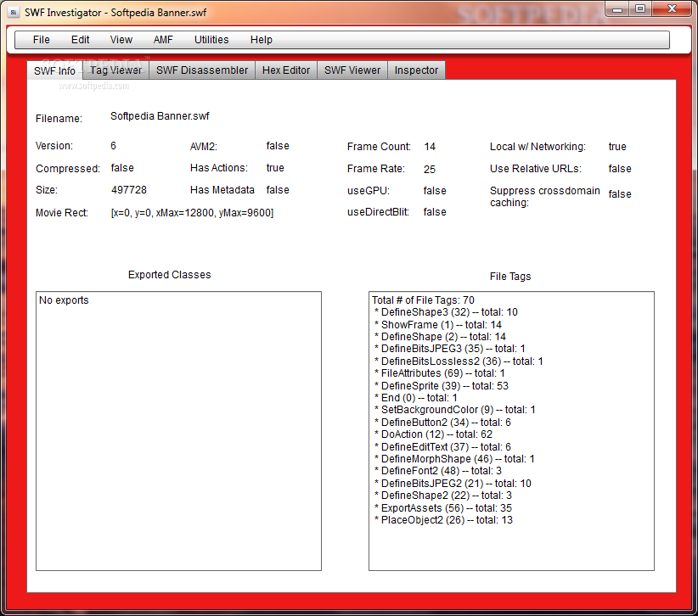The image size is (698, 616).
Task: Switch to the SWF Disassembler tab
Action: click(x=202, y=70)
